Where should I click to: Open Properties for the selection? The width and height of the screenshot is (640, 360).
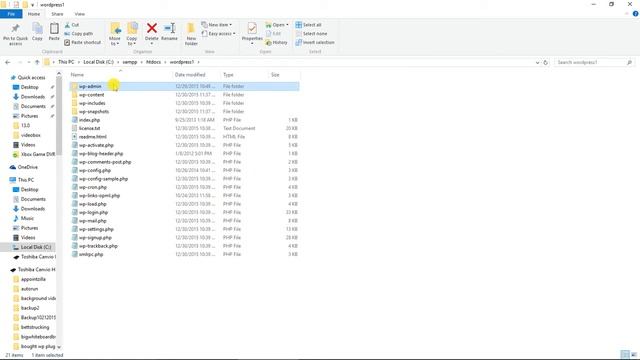(x=252, y=33)
